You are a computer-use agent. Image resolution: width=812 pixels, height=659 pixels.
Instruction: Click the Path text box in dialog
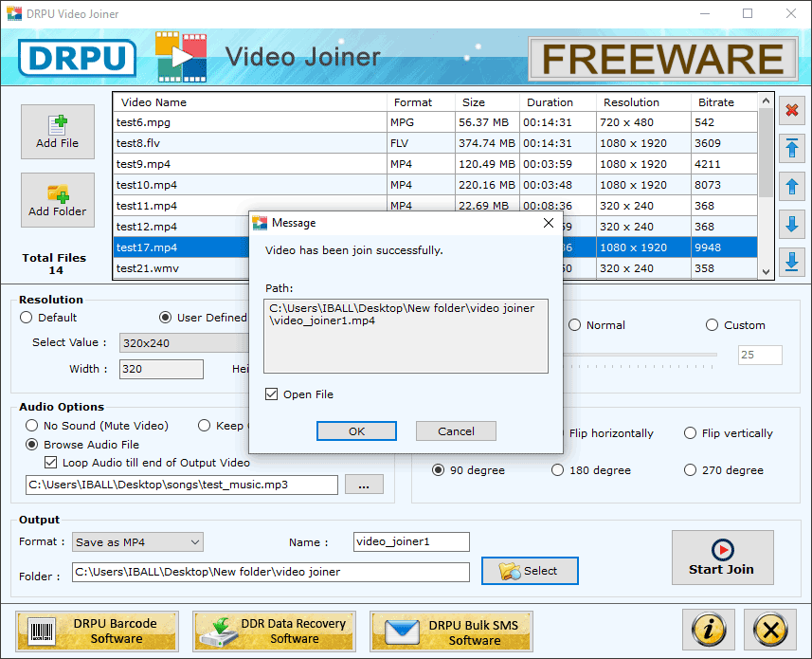tap(406, 336)
